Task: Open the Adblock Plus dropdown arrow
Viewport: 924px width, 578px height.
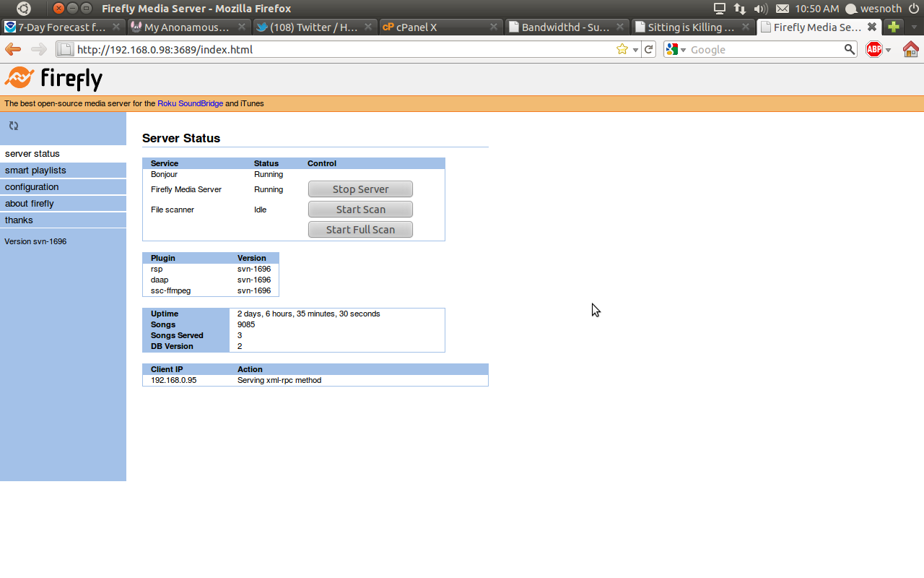Action: [888, 50]
